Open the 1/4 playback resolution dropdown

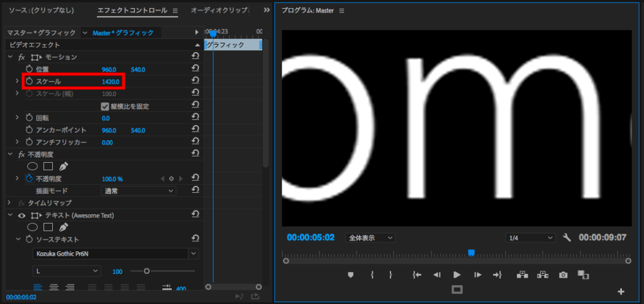click(530, 237)
